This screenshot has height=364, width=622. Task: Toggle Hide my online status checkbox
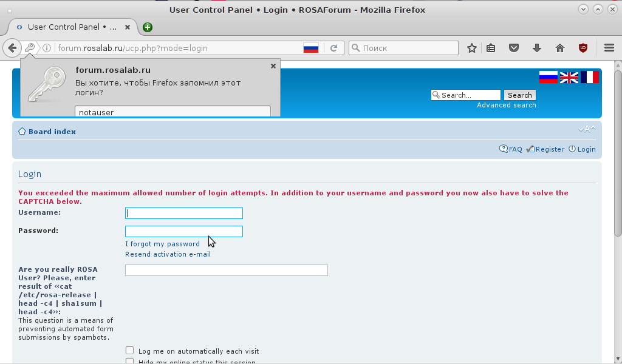click(x=130, y=361)
